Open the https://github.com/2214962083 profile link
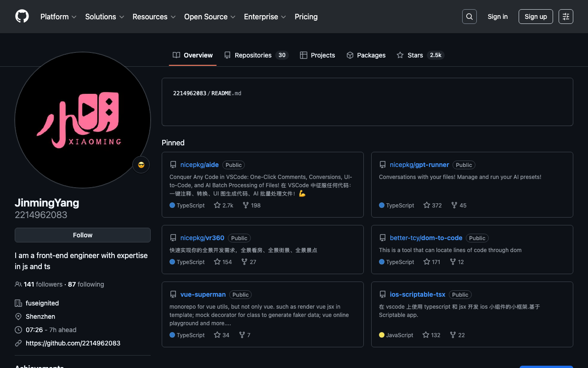The image size is (588, 368). coord(73,343)
